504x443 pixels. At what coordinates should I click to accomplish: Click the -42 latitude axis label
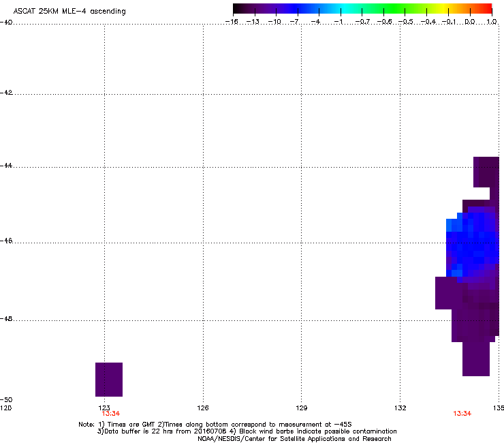(6, 92)
